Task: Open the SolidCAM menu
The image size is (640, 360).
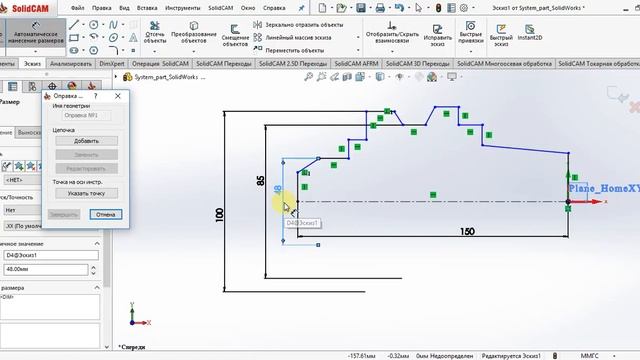Action: pyautogui.click(x=220, y=8)
